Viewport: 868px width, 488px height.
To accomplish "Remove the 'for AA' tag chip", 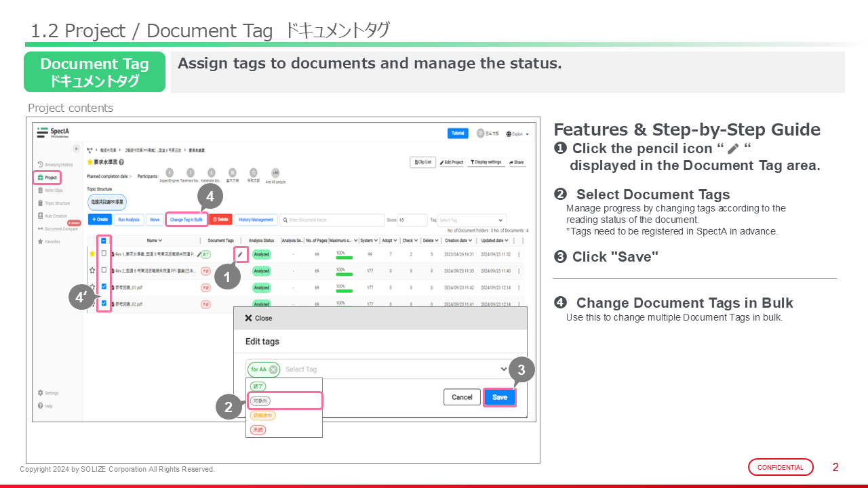I will point(273,369).
